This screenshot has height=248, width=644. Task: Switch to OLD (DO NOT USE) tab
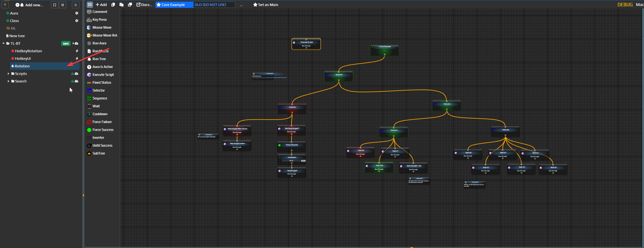click(x=211, y=5)
